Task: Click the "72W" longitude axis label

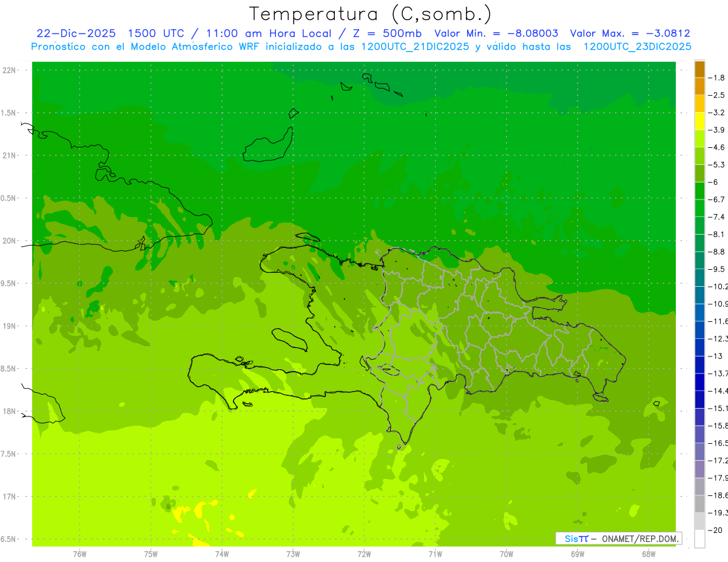Action: (364, 554)
